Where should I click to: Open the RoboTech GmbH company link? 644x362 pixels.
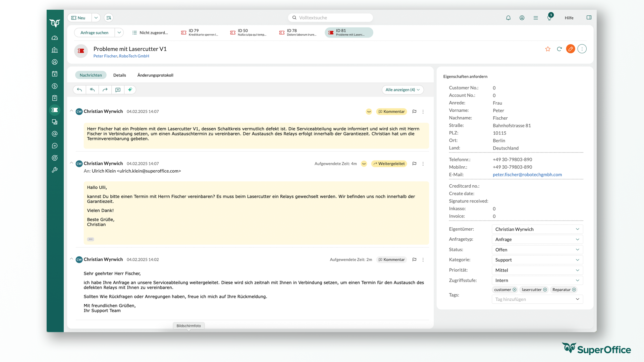[134, 56]
